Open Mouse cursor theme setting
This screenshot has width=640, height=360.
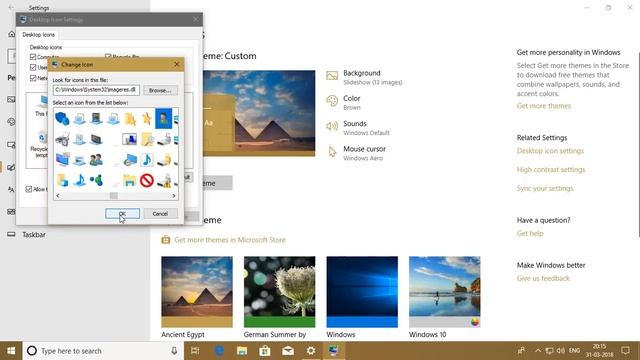356,153
